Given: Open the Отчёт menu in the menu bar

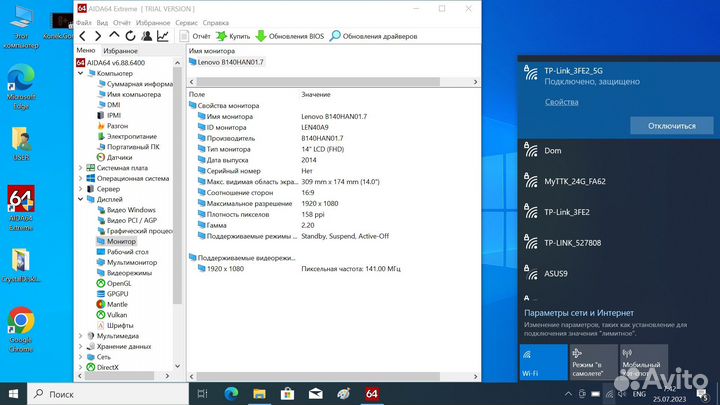Looking at the screenshot, I should pyautogui.click(x=122, y=22).
